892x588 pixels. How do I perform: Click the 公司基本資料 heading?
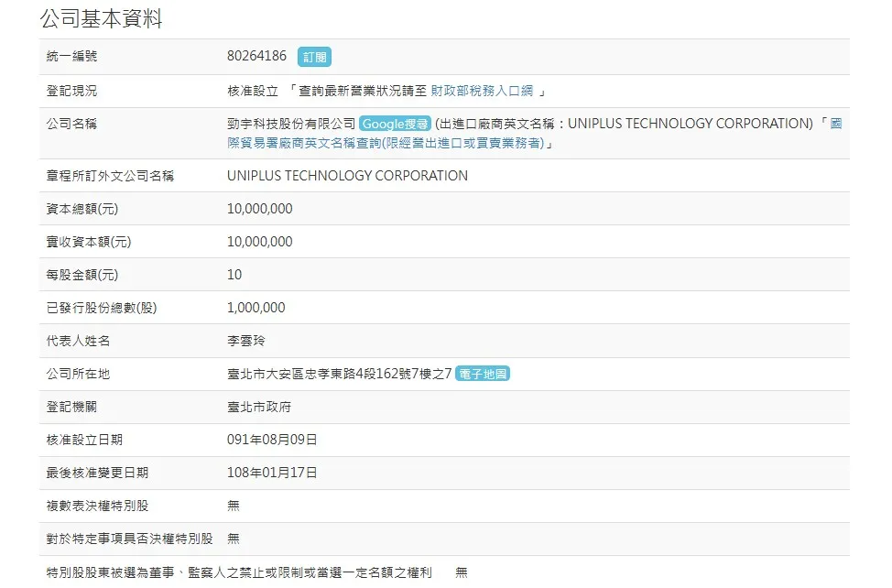click(101, 18)
